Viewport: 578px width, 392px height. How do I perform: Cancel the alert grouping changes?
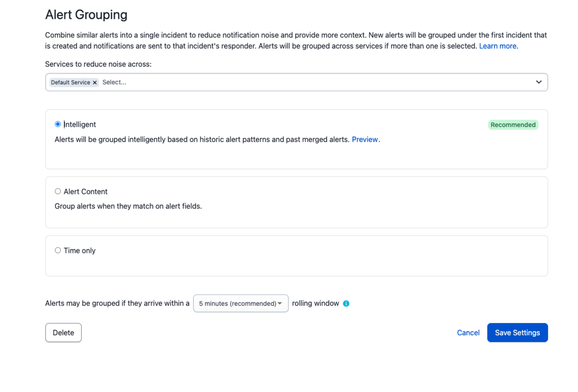[x=468, y=333]
